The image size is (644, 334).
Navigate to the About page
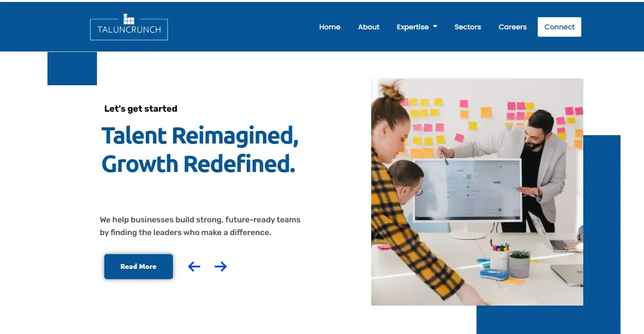(x=368, y=27)
